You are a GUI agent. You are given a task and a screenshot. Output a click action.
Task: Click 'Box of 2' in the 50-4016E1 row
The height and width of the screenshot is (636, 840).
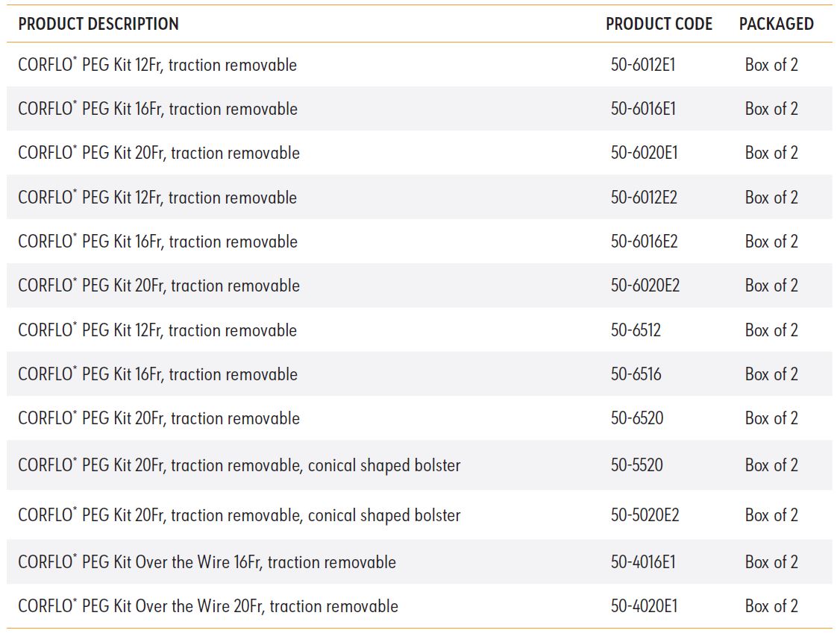[x=771, y=562]
